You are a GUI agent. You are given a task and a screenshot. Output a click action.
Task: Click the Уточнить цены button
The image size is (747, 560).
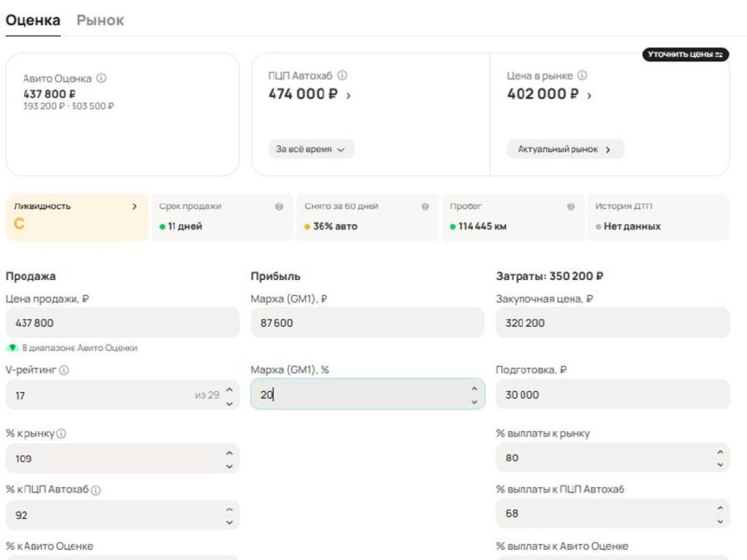(685, 54)
